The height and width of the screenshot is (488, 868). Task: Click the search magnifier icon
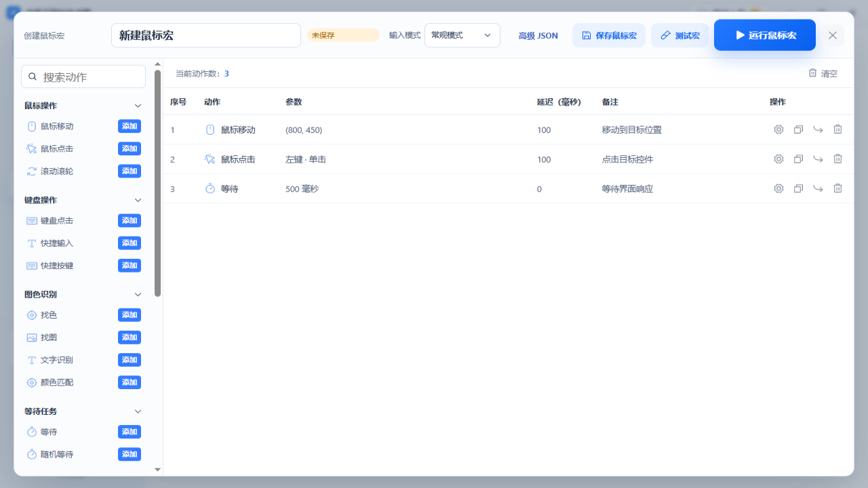[33, 77]
